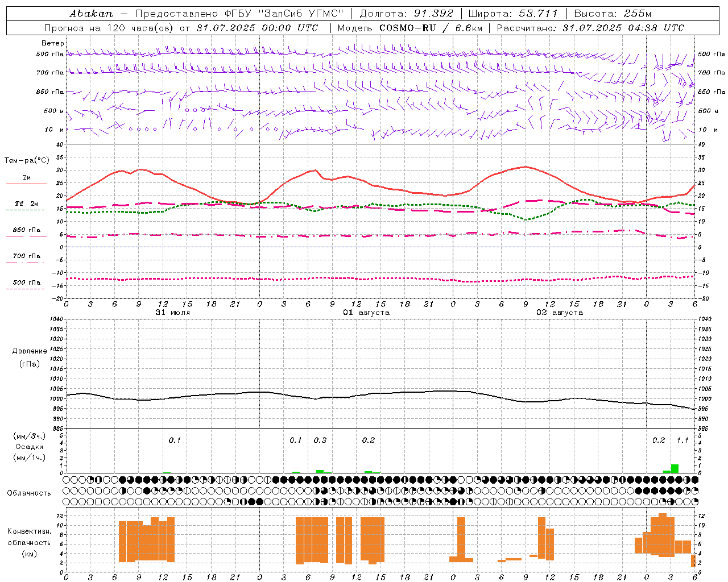
Task: Select the Широта: 53.711 value
Action: pyautogui.click(x=513, y=14)
